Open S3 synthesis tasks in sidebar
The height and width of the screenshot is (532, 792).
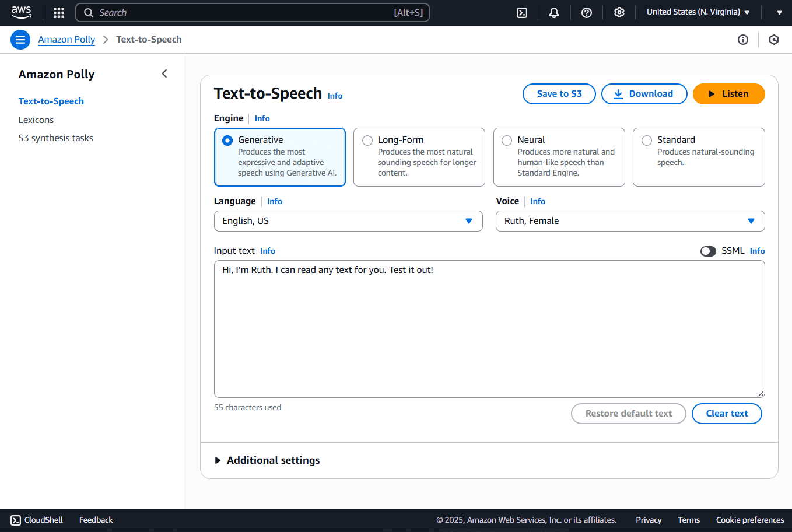tap(56, 138)
